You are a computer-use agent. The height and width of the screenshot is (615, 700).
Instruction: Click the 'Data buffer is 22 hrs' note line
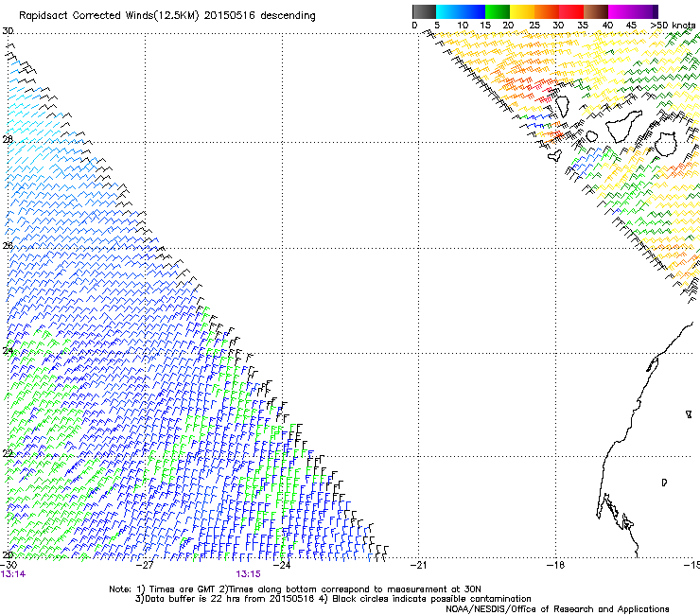click(333, 599)
